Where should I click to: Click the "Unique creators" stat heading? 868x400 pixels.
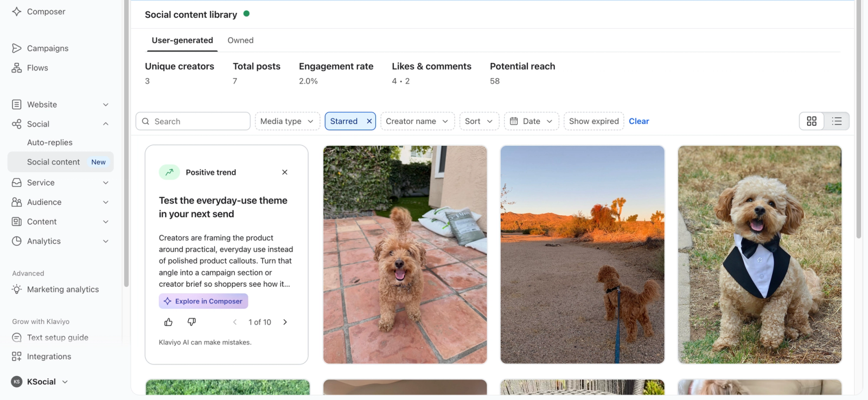point(180,66)
